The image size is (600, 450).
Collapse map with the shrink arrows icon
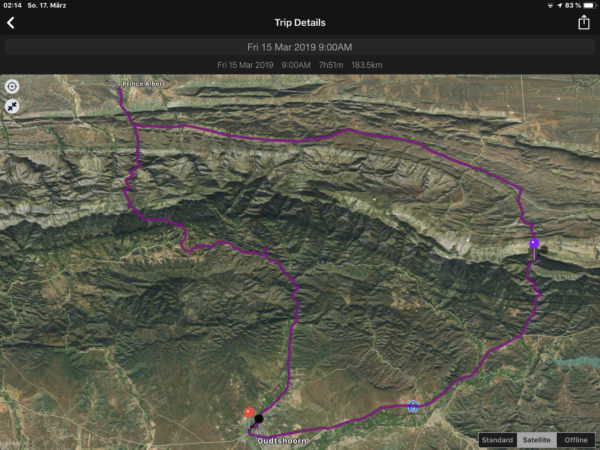[x=12, y=107]
